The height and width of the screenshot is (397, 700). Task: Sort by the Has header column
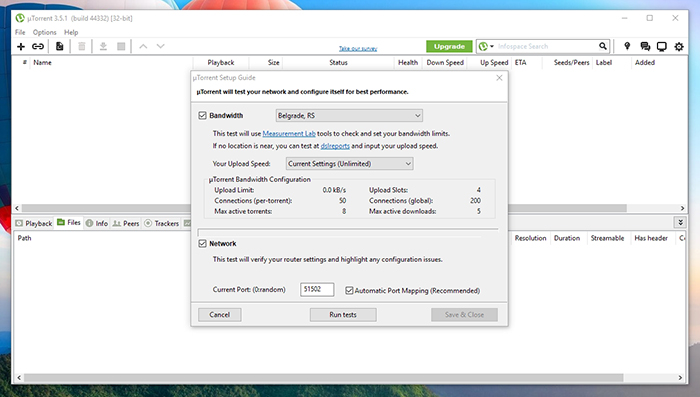click(651, 238)
